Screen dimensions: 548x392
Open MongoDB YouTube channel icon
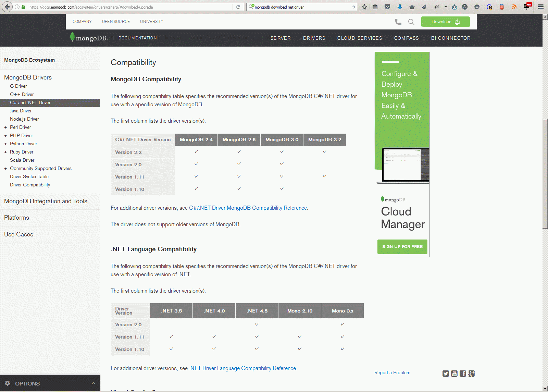pos(454,373)
